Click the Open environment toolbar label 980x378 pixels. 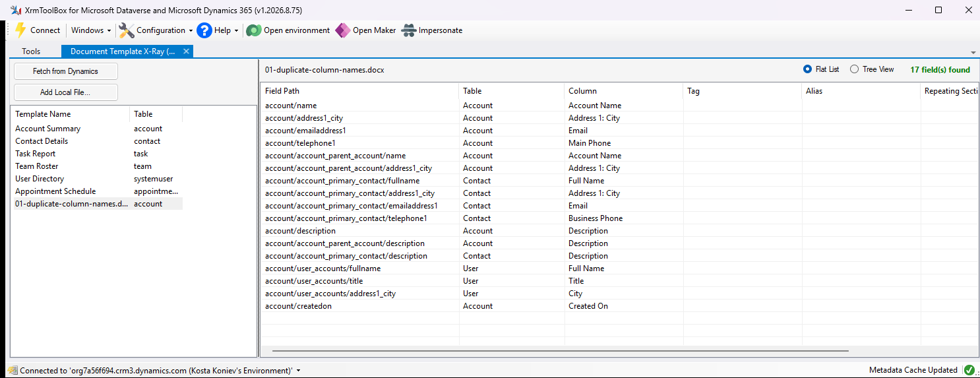point(297,30)
